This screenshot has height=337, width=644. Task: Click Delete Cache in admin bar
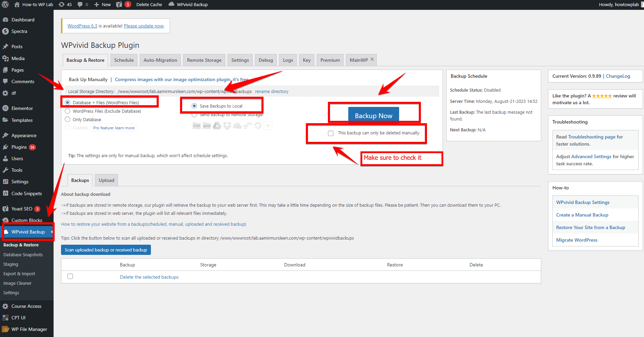coord(149,4)
